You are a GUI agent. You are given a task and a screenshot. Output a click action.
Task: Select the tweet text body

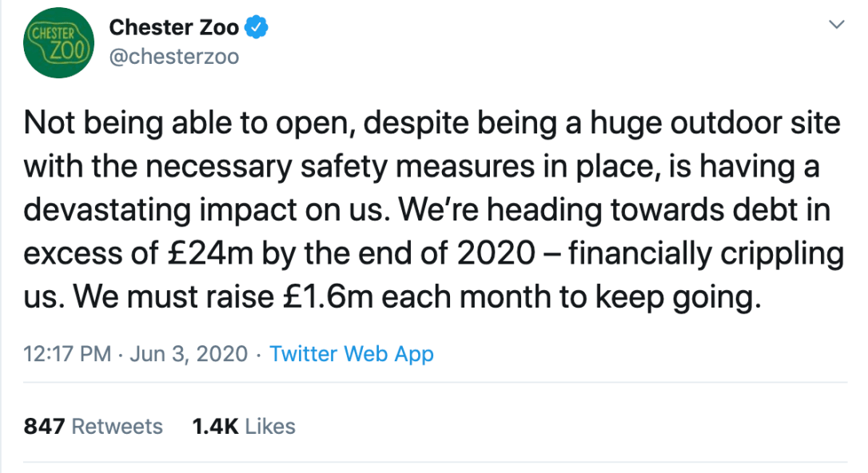(432, 208)
